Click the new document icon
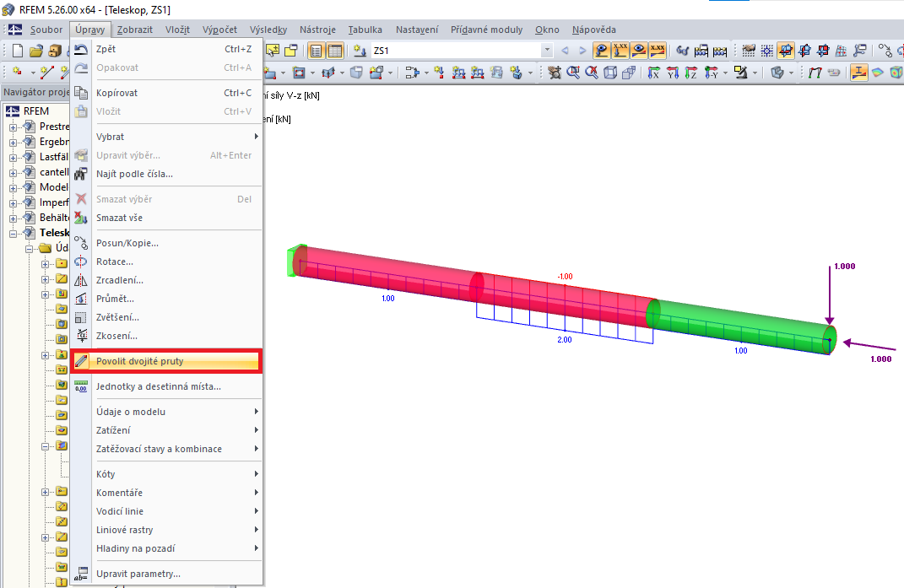The height and width of the screenshot is (588, 904). coord(18,51)
